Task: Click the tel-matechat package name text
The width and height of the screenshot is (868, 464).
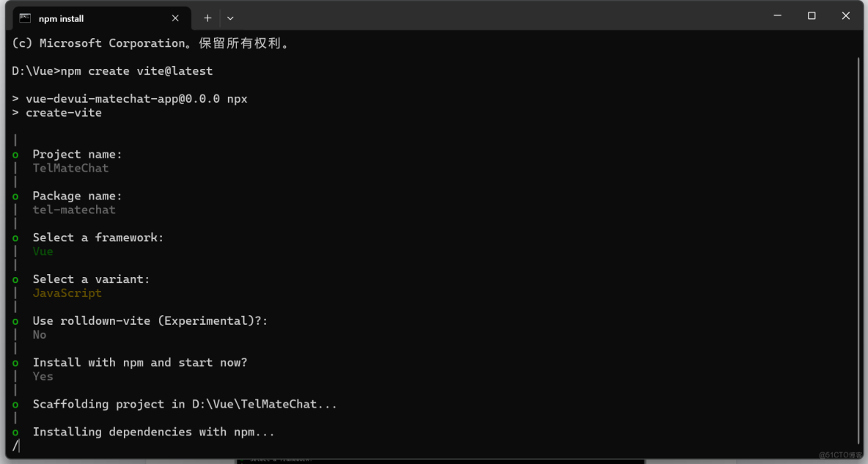Action: pos(73,210)
